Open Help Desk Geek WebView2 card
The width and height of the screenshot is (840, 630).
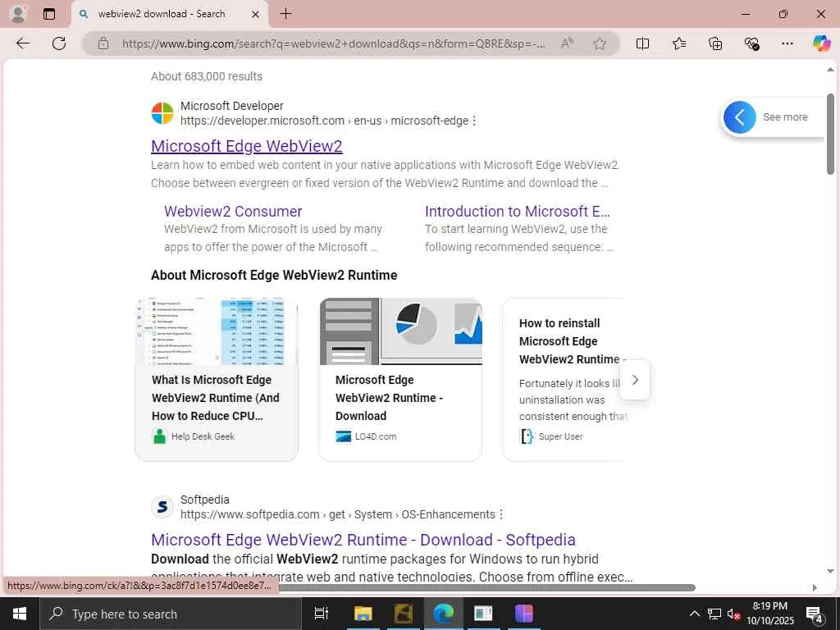click(217, 379)
